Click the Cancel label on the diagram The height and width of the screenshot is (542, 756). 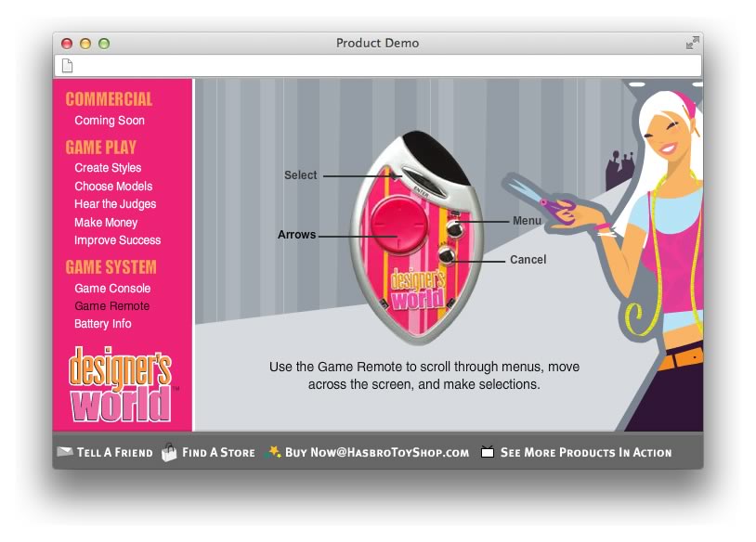click(x=528, y=260)
